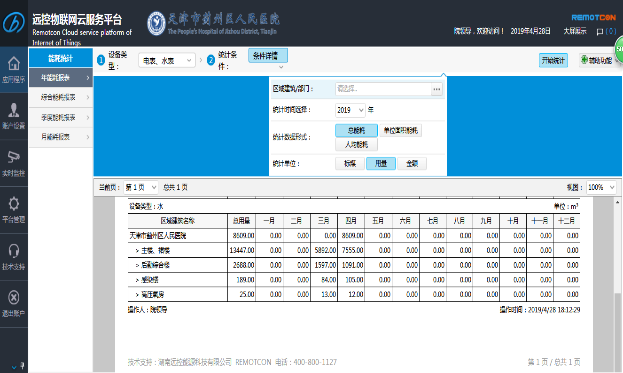Open the message notification icon (0)

pos(606,31)
